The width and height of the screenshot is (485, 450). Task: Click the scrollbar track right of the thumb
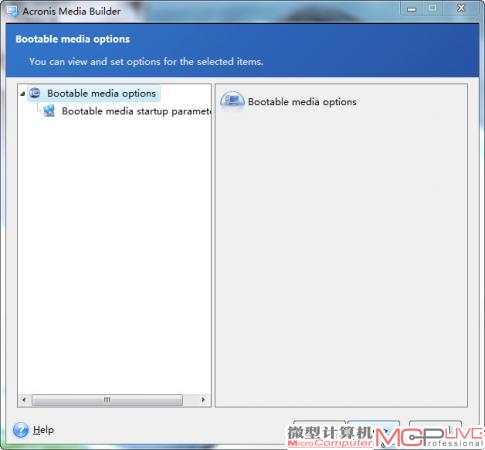190,399
